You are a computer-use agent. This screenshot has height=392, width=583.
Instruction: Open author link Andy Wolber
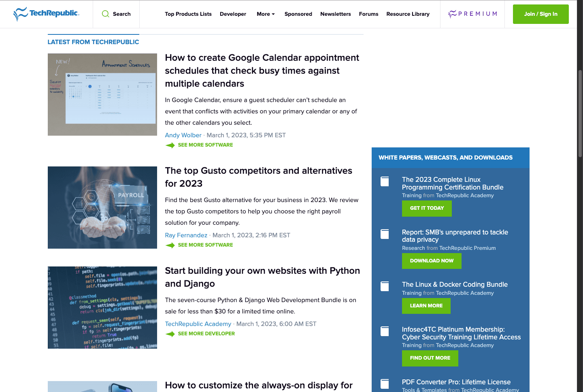183,135
